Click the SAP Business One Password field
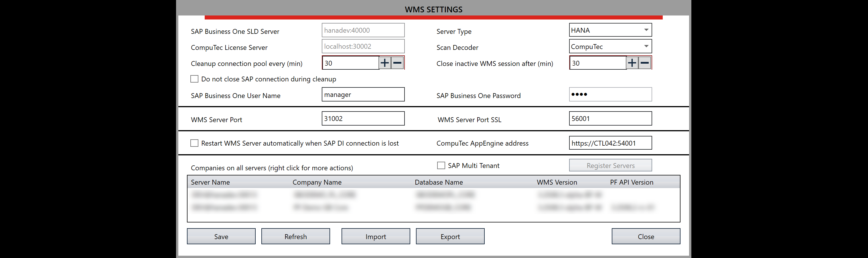868x258 pixels. click(610, 94)
